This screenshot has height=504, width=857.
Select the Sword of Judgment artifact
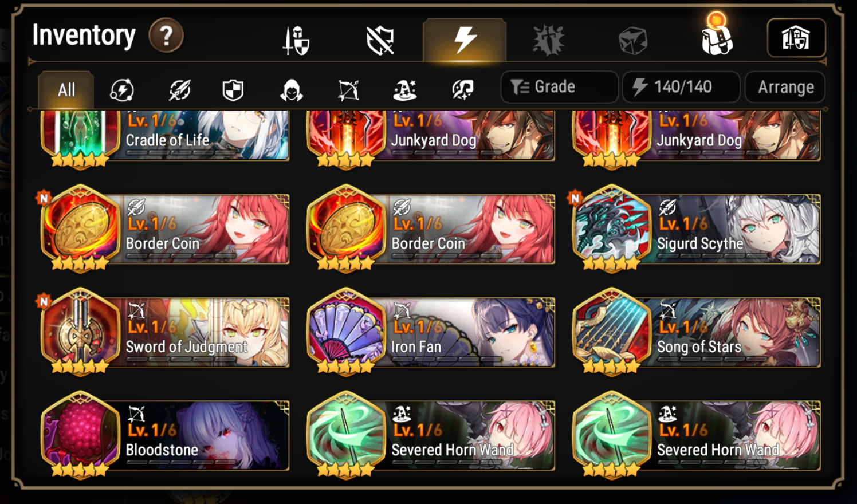pos(165,332)
